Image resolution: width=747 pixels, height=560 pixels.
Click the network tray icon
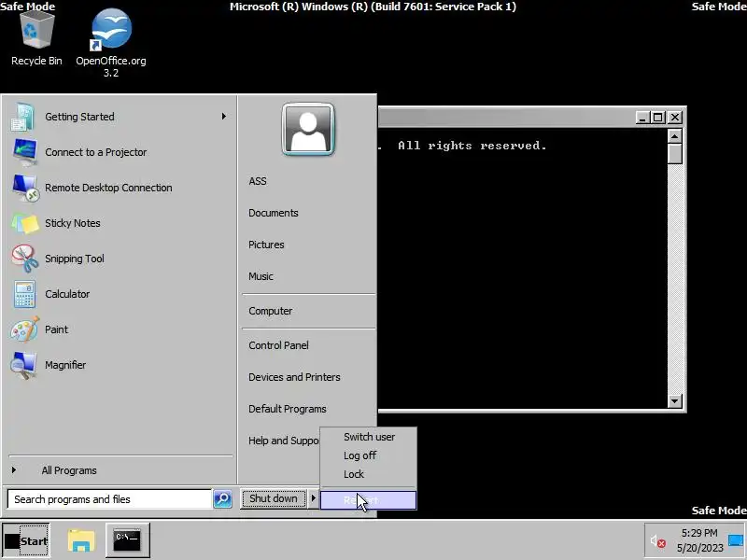pos(736,540)
